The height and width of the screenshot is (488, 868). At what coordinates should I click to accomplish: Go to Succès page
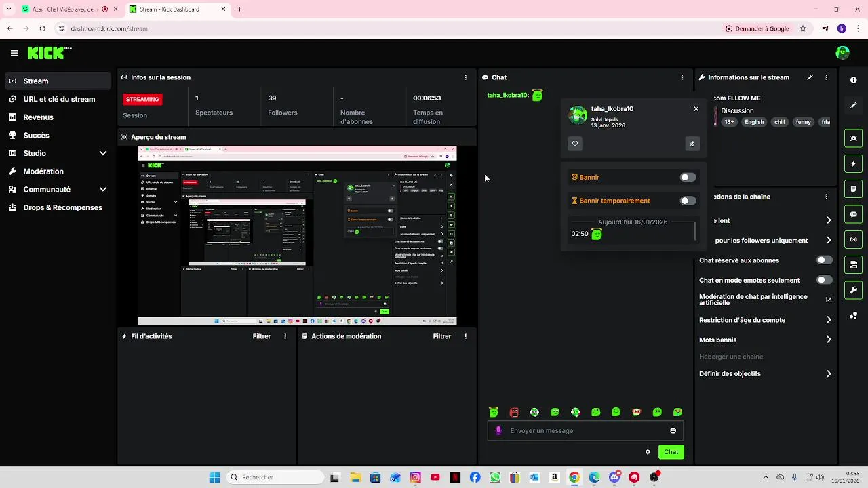(x=57, y=135)
